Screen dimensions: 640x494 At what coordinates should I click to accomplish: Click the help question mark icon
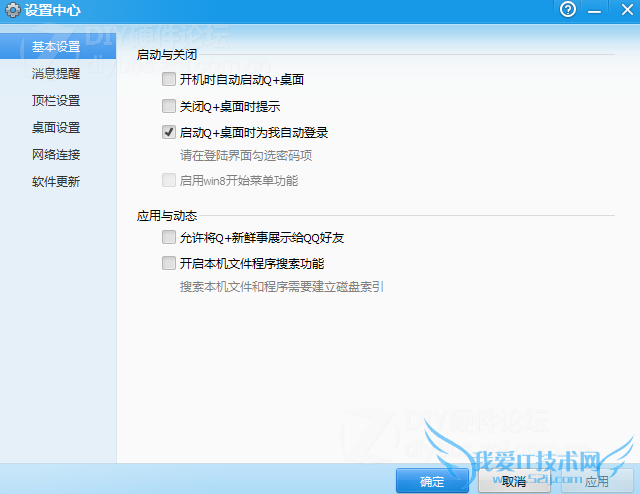(x=568, y=9)
